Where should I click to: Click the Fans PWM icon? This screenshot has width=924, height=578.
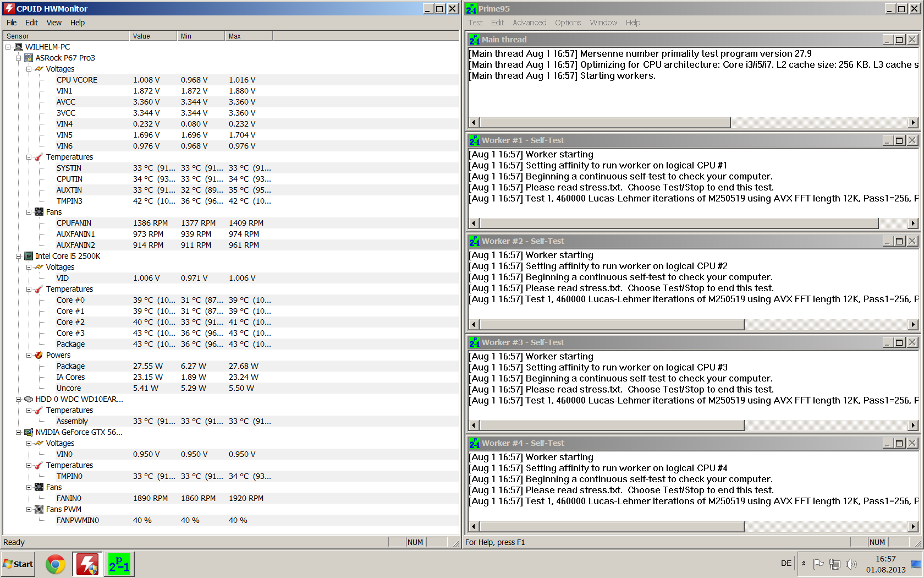[x=39, y=509]
